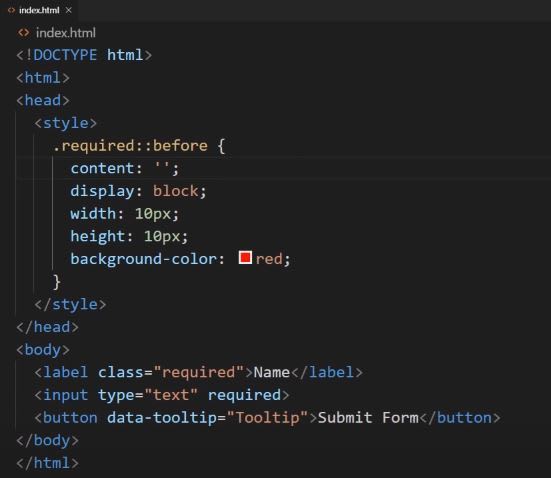Click the display: block declaration

tap(138, 191)
